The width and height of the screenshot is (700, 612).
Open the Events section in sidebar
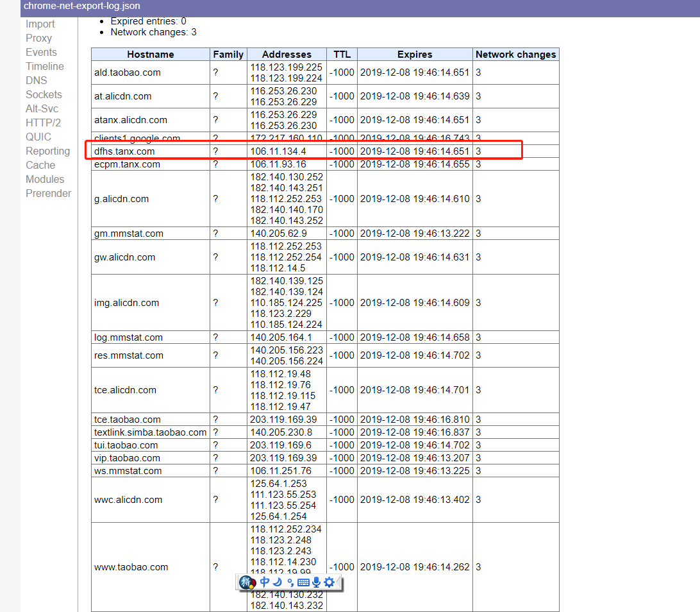tap(41, 52)
